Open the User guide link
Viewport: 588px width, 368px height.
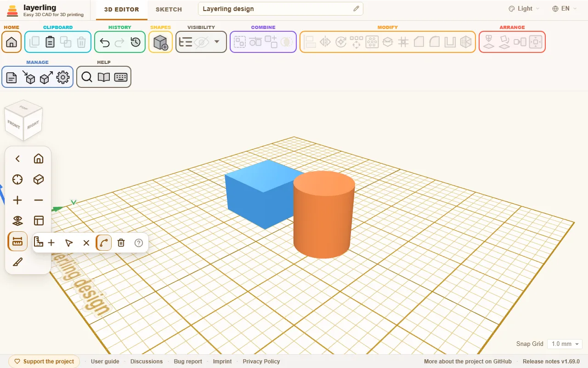pyautogui.click(x=105, y=362)
